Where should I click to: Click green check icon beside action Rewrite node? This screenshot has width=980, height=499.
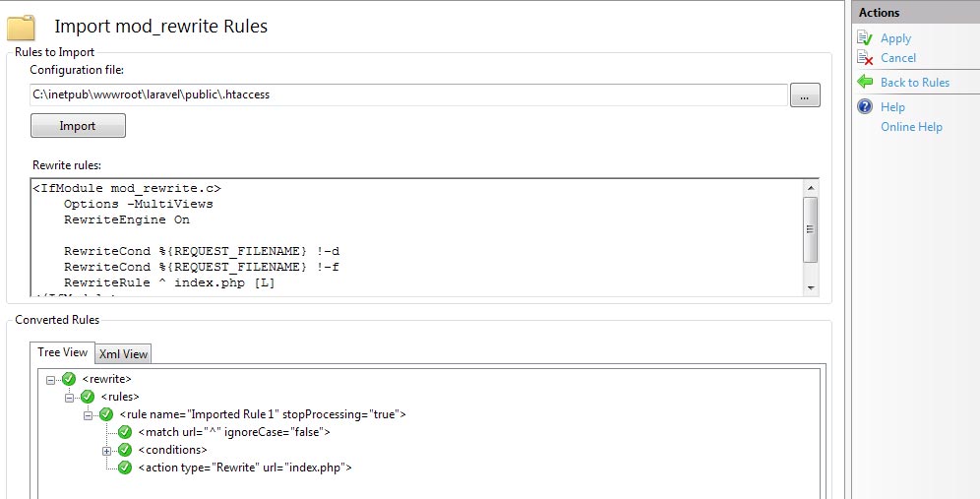(125, 468)
